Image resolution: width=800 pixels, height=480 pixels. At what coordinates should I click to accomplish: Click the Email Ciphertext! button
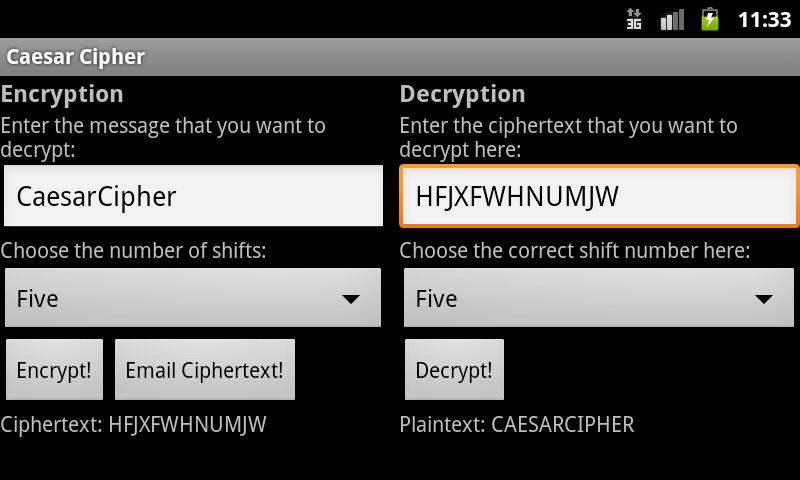pyautogui.click(x=205, y=370)
